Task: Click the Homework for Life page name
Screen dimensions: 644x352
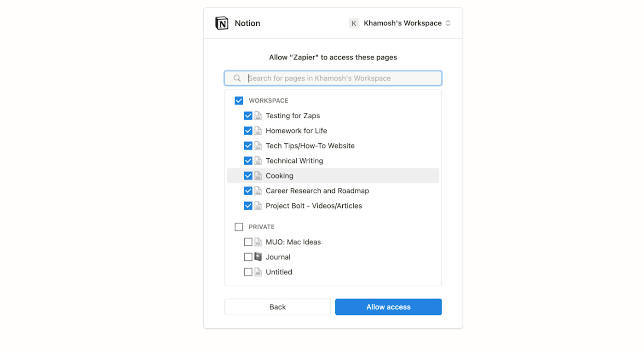Action: [297, 131]
